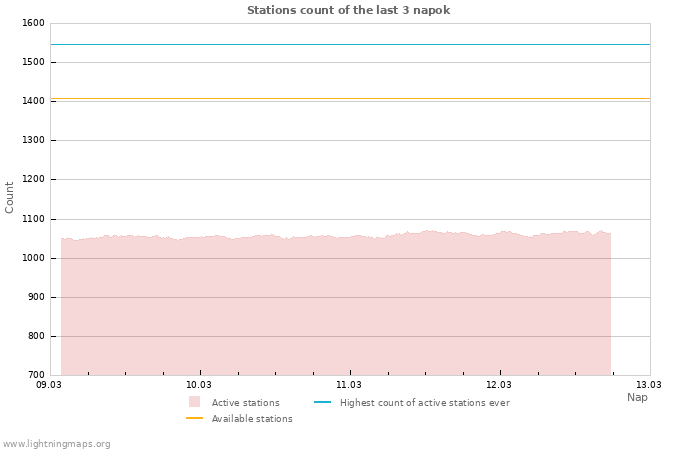The height and width of the screenshot is (450, 700).
Task: Click the 1100 y-axis value
Action: tap(33, 219)
